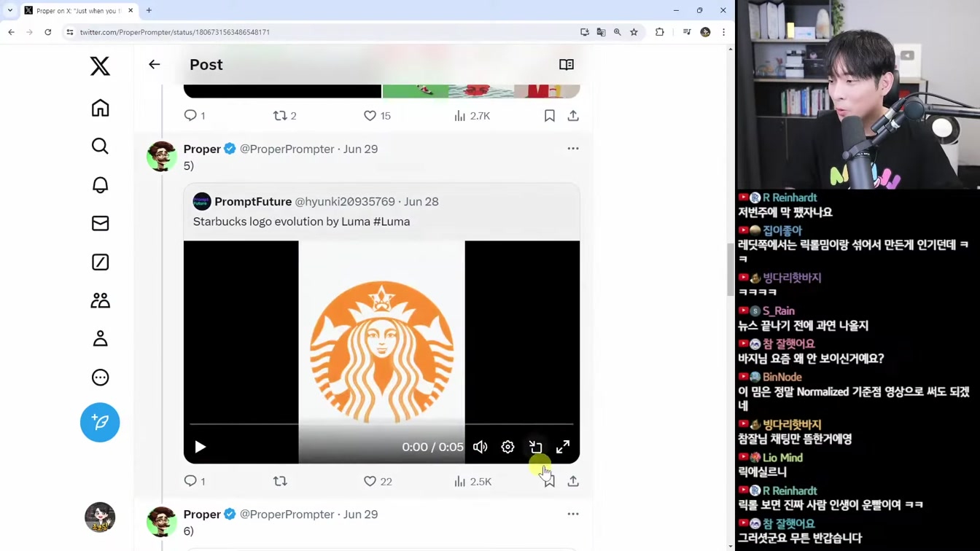Open Jun 29 timestamp of post 5)

[361, 149]
